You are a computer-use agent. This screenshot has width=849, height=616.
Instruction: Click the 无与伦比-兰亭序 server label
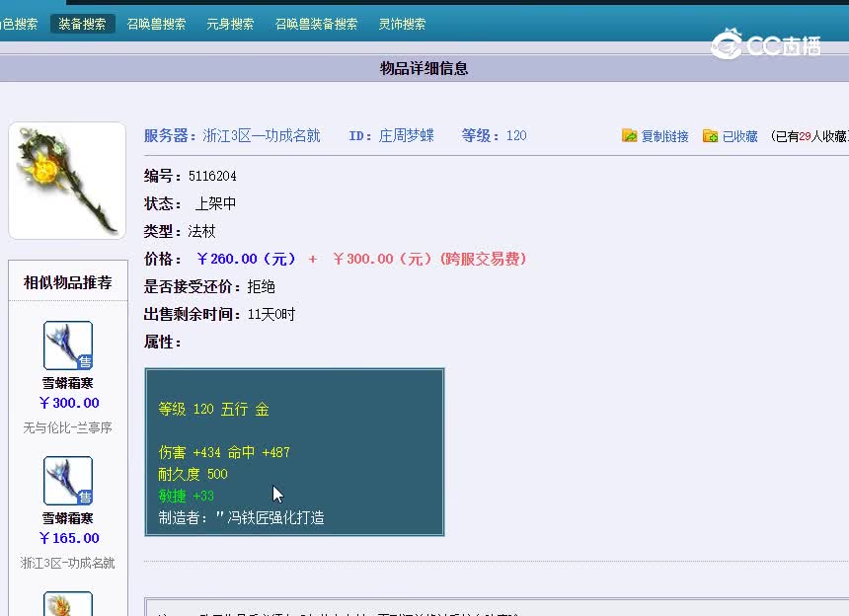[68, 427]
